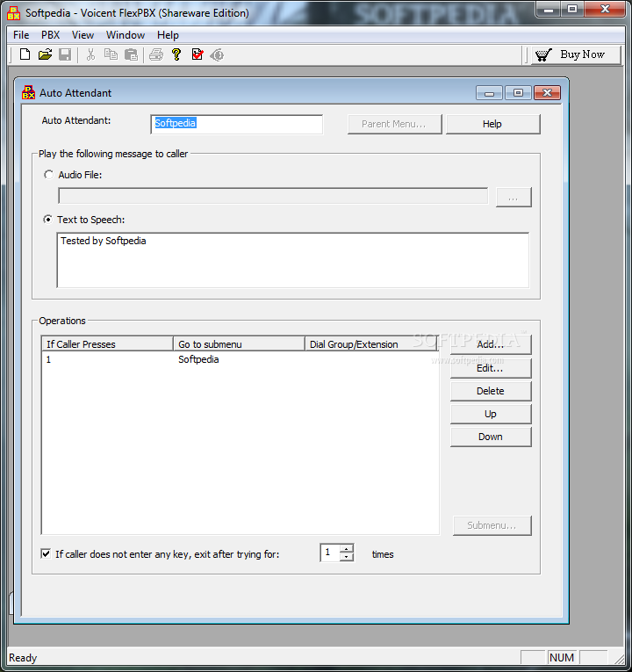Click the Dial Group/Extension column header
The height and width of the screenshot is (672, 632).
tap(370, 344)
